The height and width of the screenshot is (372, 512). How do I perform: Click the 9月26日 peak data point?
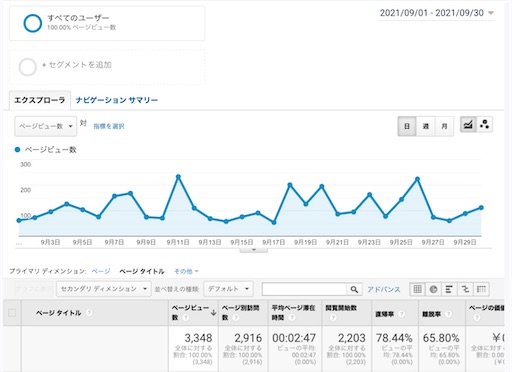[417, 179]
